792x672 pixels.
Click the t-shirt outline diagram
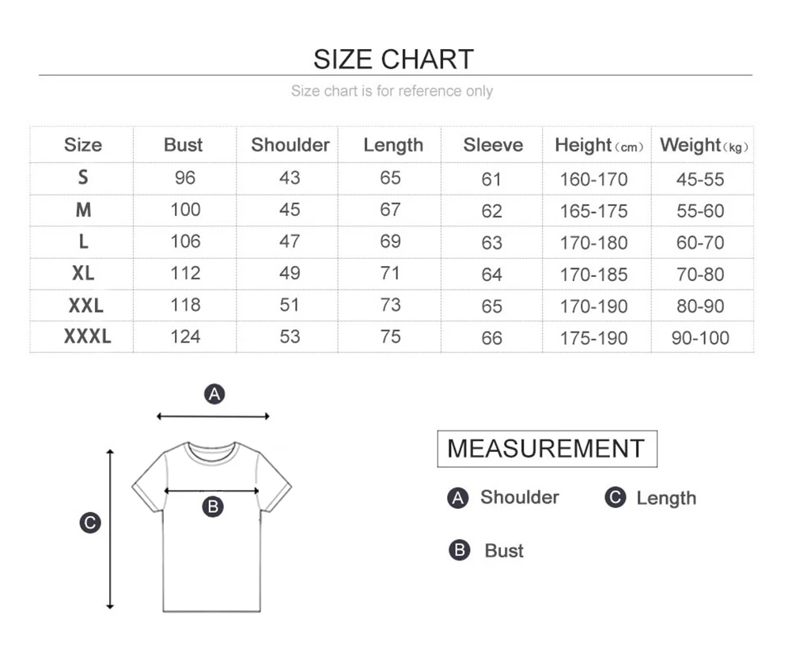click(x=211, y=526)
